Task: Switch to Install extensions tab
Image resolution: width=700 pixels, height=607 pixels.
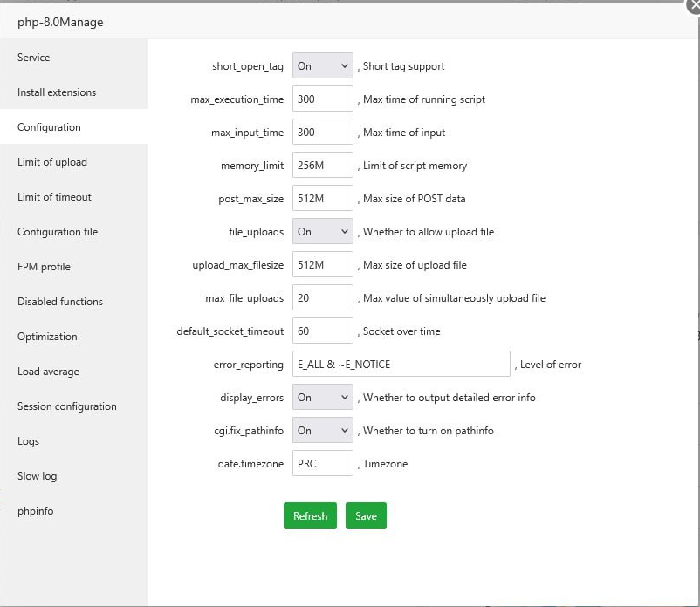Action: tap(57, 92)
